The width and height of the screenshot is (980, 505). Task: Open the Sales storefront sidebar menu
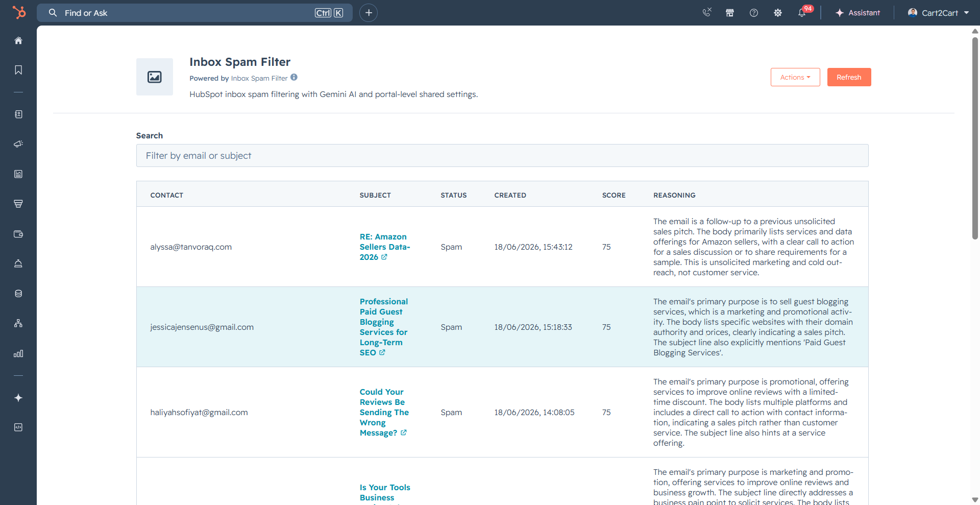click(18, 204)
